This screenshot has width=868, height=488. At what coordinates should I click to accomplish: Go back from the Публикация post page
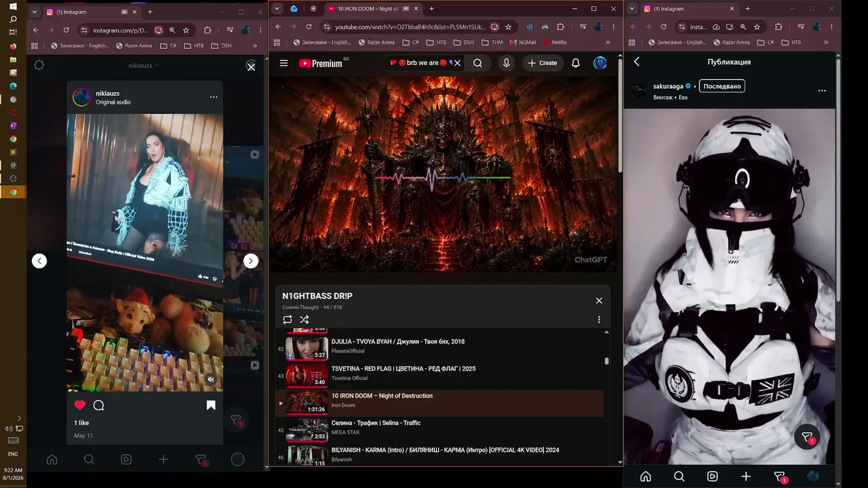(637, 62)
